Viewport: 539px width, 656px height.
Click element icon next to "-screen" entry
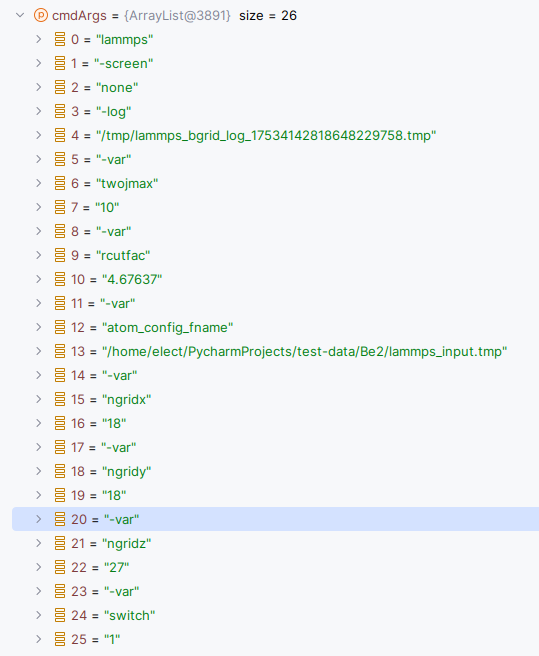(60, 63)
